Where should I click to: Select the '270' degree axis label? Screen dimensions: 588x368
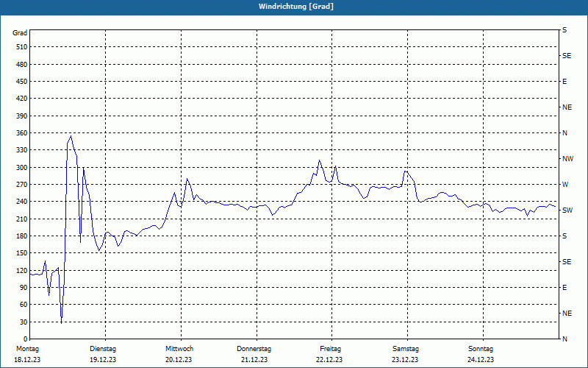point(22,185)
